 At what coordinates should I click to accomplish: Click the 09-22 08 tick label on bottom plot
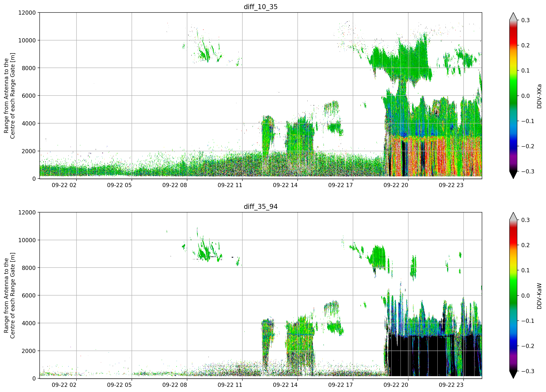175,385
